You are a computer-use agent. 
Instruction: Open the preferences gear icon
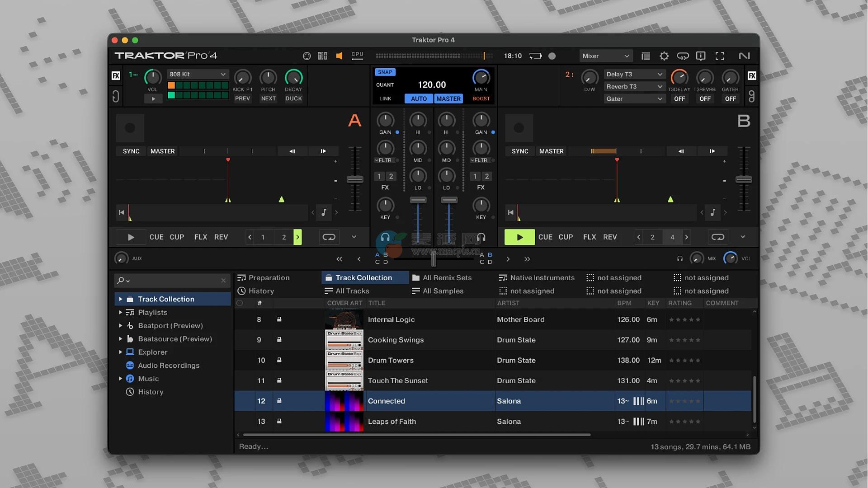[664, 56]
